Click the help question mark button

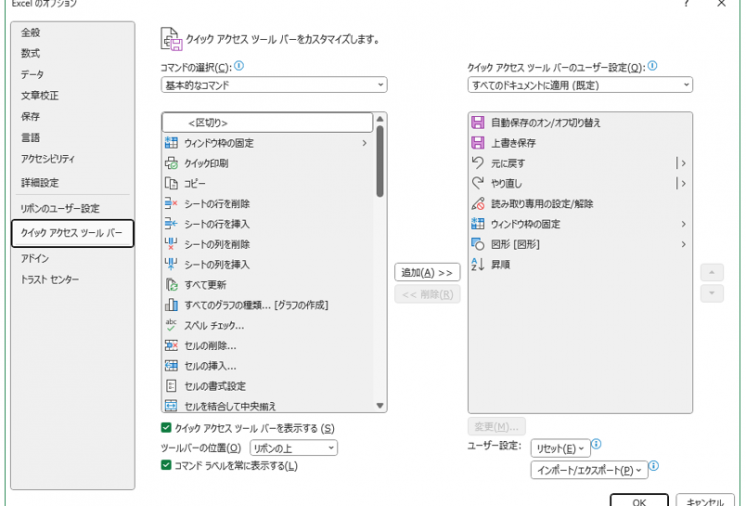coord(687,4)
